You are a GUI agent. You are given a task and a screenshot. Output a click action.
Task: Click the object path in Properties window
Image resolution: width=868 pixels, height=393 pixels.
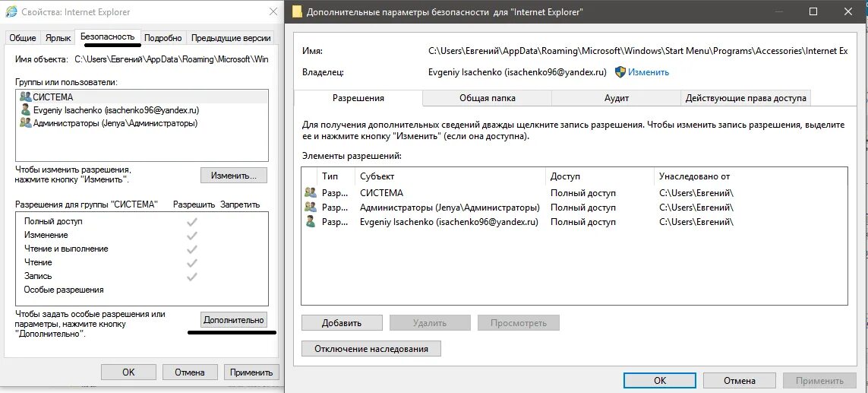172,59
